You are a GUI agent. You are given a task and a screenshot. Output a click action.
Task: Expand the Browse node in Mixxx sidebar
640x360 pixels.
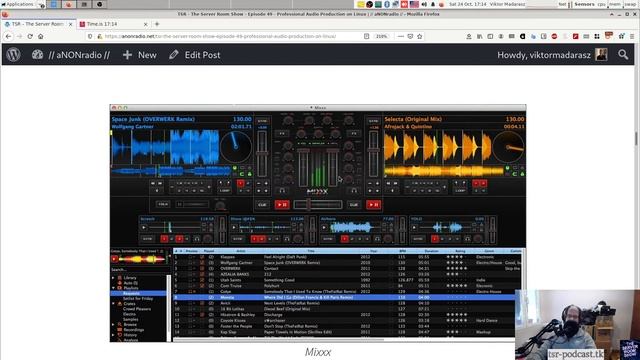(x=113, y=324)
